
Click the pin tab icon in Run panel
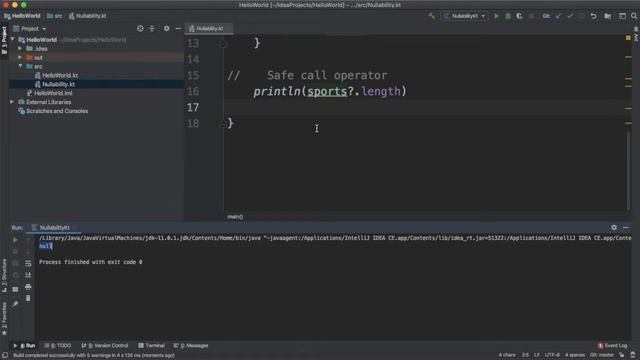(x=15, y=304)
